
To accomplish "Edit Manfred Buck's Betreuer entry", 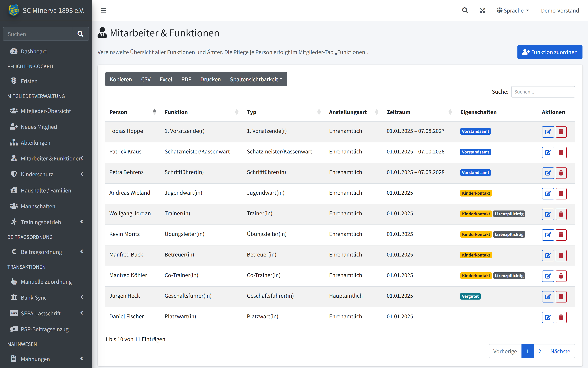I will [x=548, y=255].
